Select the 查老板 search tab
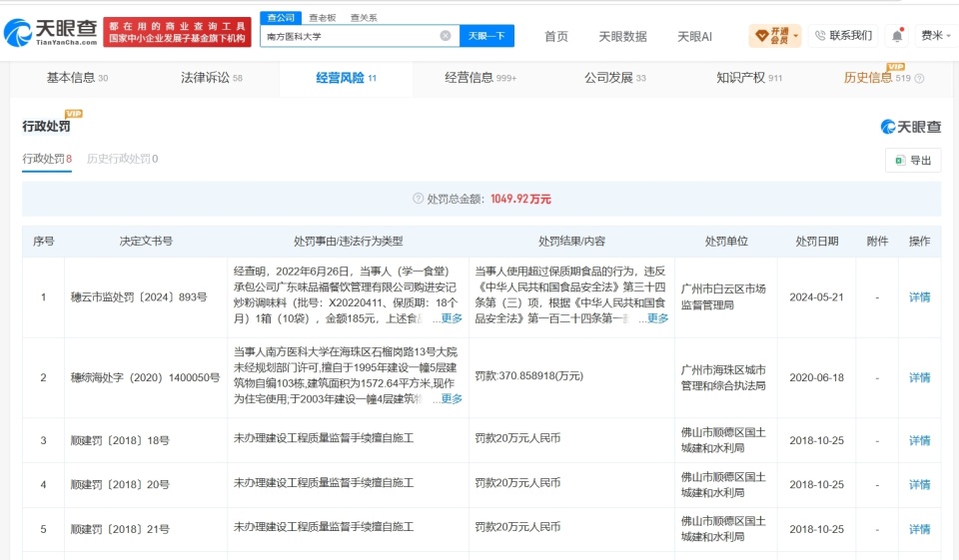Screen dimensions: 959x560 [x=323, y=18]
